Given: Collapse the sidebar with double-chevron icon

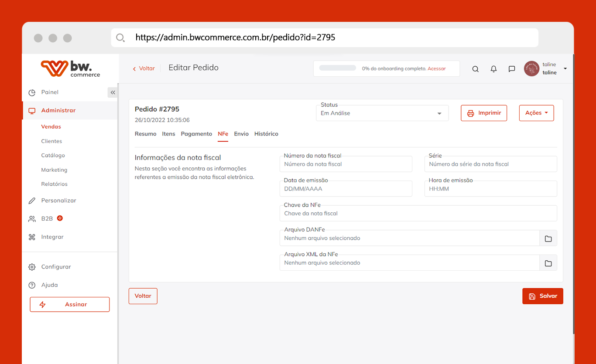Looking at the screenshot, I should click(x=113, y=92).
